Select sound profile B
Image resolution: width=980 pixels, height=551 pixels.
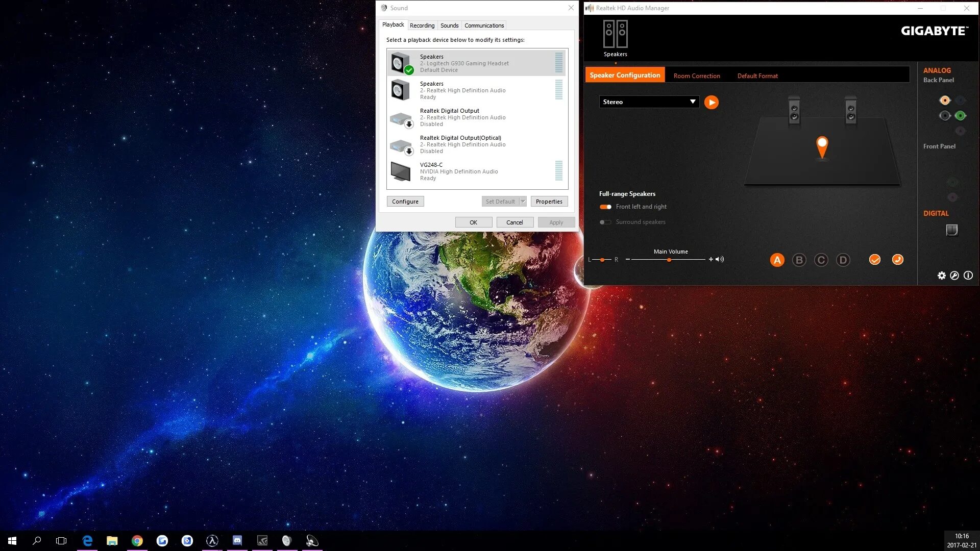pyautogui.click(x=799, y=260)
